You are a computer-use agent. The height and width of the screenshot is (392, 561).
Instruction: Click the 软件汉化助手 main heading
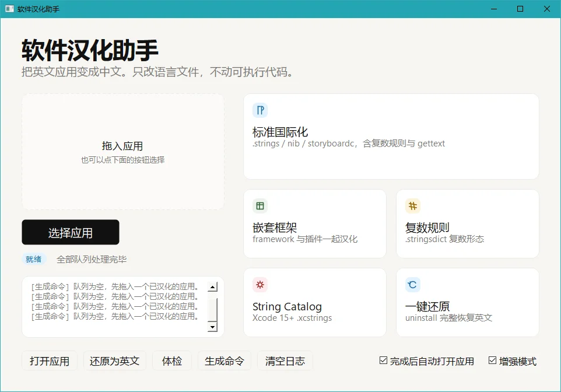[x=90, y=51]
